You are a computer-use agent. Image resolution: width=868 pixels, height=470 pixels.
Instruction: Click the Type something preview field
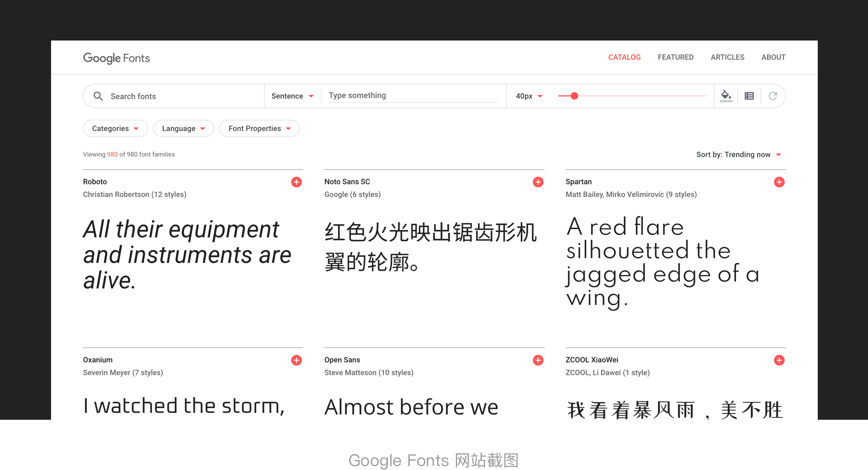click(x=413, y=96)
